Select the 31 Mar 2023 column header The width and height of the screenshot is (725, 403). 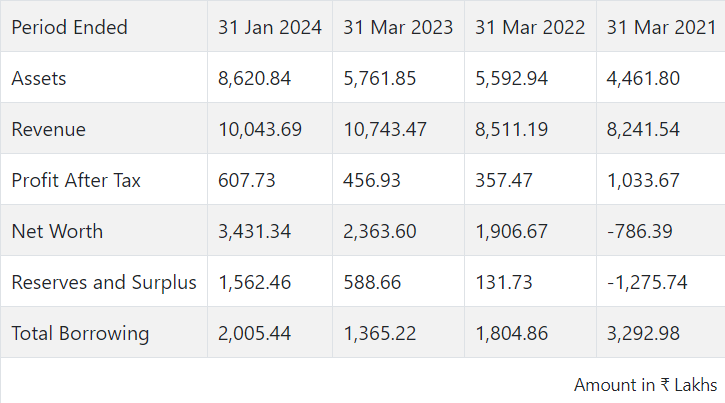[397, 27]
